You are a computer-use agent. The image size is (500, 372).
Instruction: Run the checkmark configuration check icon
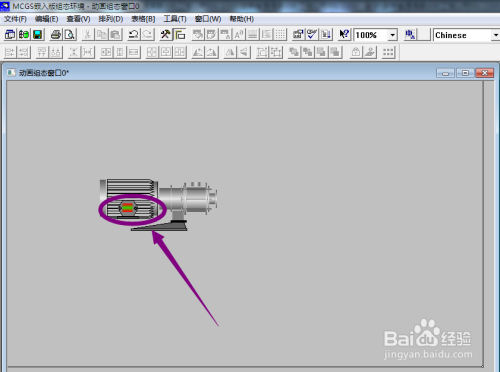[x=312, y=34]
